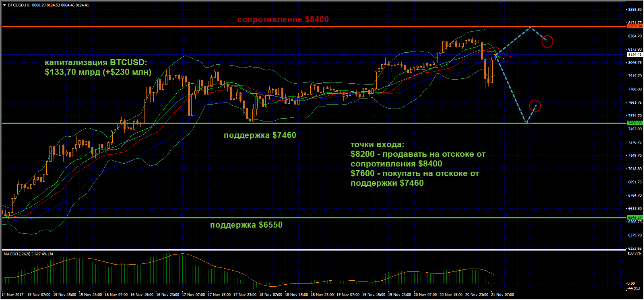This screenshot has width=644, height=300.
Task: Click the 20 Nov 23:00 time label
Action: [x=477, y=295]
